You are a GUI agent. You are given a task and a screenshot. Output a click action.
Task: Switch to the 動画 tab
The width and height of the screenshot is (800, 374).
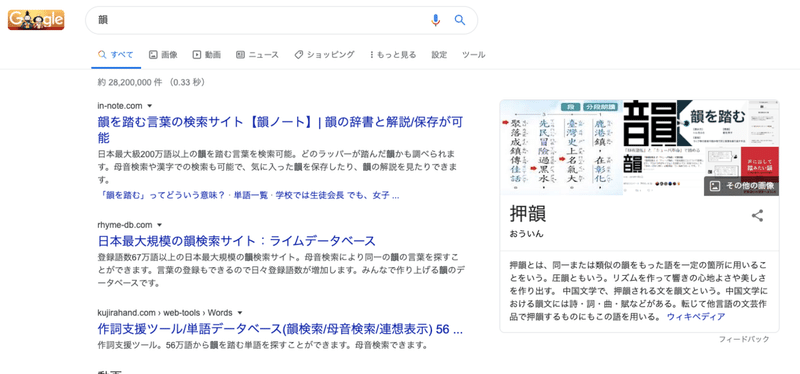point(207,55)
